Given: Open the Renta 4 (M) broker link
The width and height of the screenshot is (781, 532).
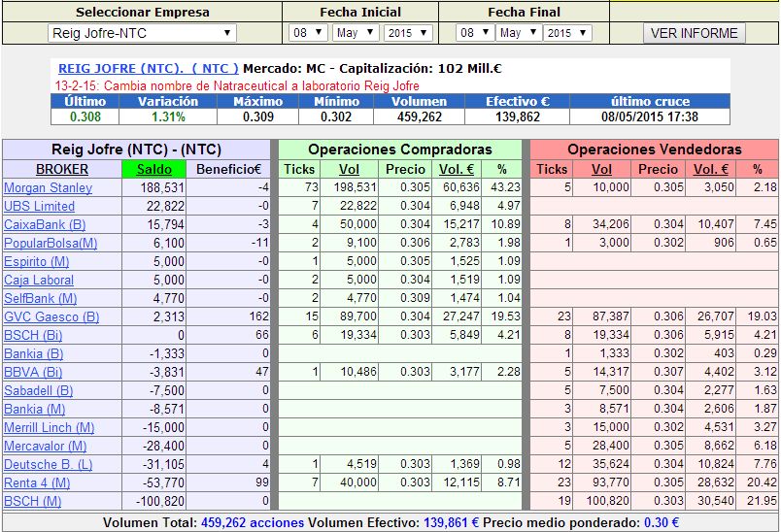Looking at the screenshot, I should [37, 482].
